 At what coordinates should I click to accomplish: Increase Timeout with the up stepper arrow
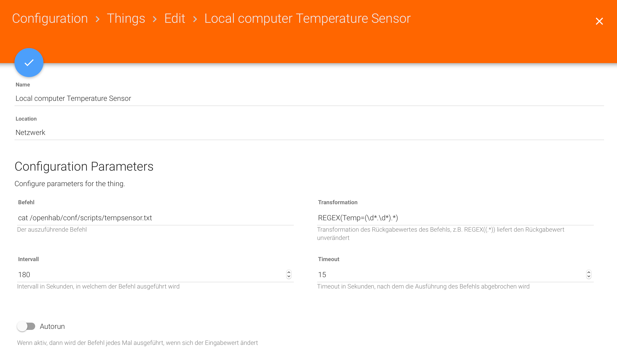[x=589, y=272]
